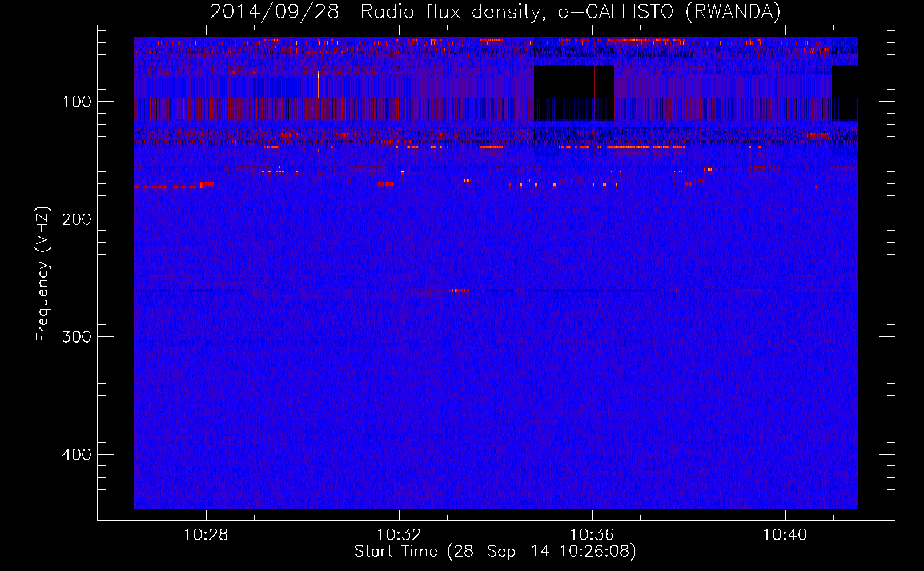Image resolution: width=924 pixels, height=571 pixels.
Task: Click the 10:36 time tick label
Action: (x=592, y=535)
